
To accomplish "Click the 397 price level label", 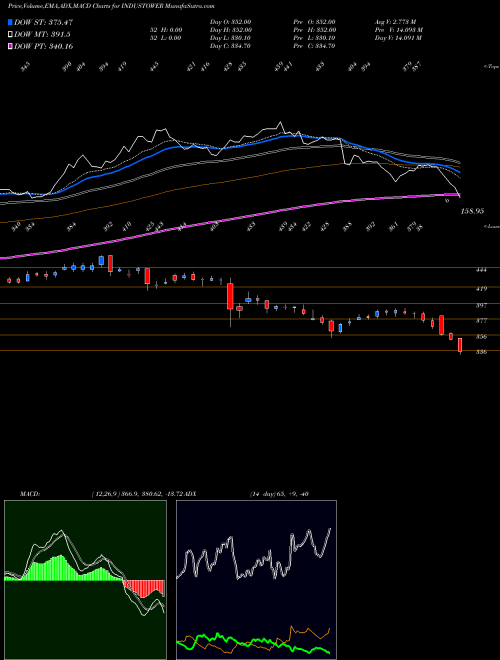I will (x=481, y=305).
